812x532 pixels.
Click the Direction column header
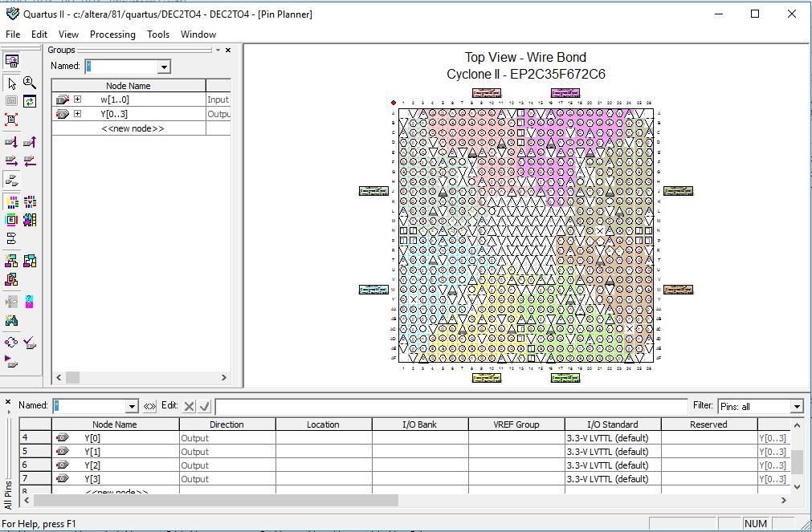pyautogui.click(x=227, y=424)
